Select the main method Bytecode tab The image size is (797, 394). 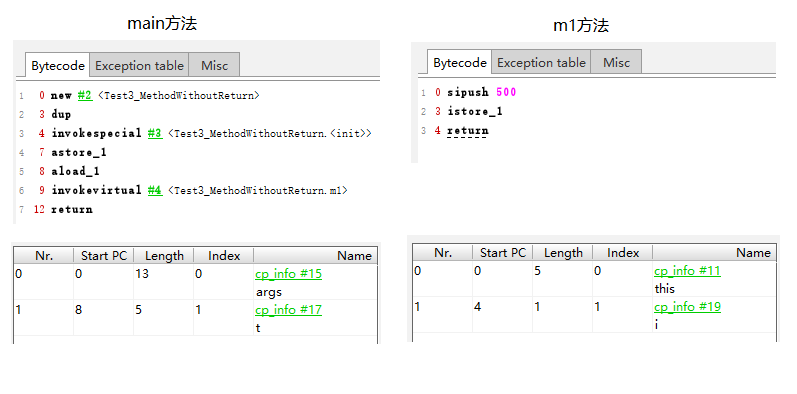coord(57,66)
